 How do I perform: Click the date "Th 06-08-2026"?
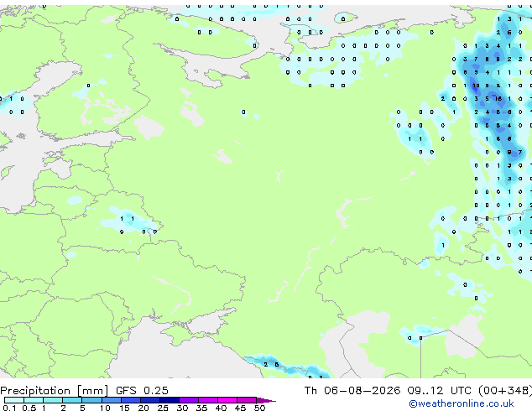(352, 391)
